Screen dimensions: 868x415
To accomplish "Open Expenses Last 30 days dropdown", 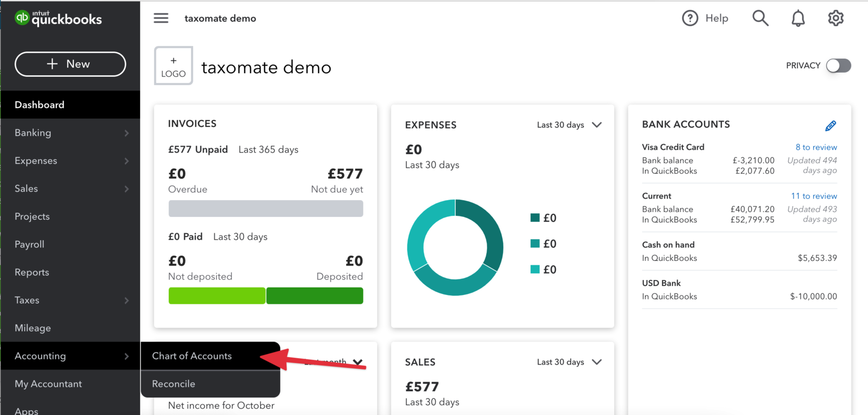I will pos(570,125).
